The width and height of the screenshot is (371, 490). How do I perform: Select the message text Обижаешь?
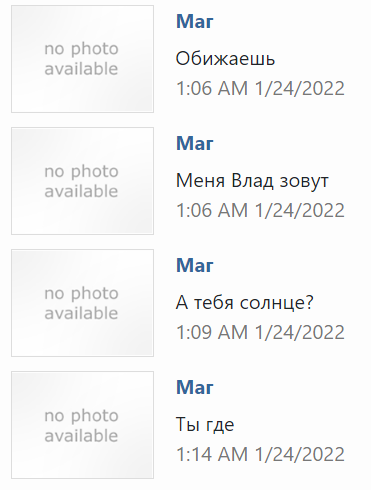225,59
